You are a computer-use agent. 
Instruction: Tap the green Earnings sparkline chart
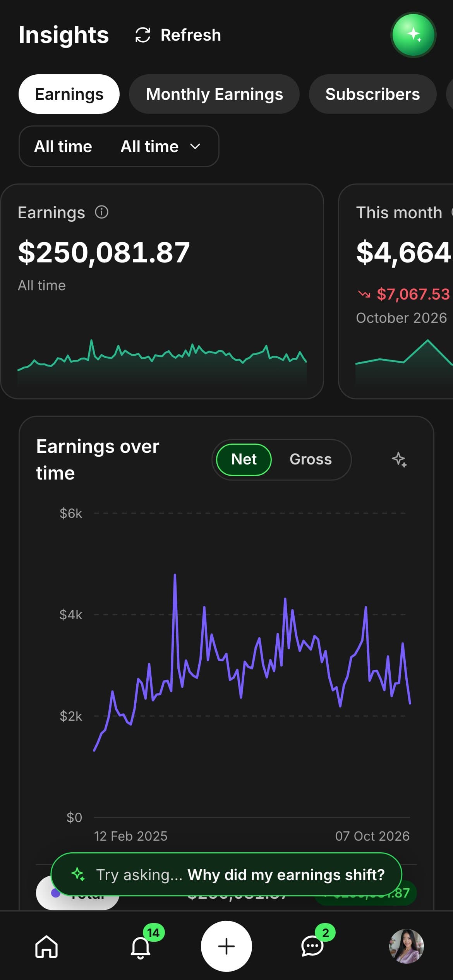(162, 362)
